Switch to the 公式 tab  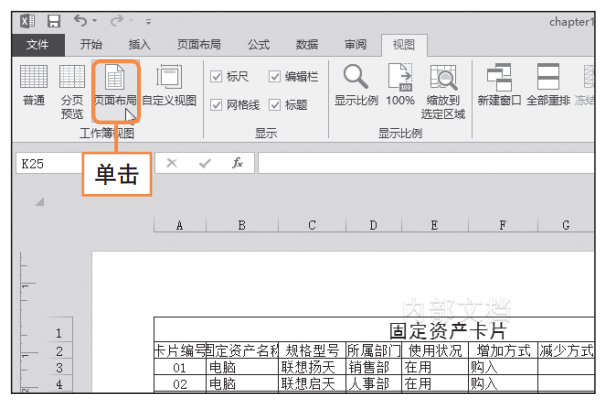259,45
